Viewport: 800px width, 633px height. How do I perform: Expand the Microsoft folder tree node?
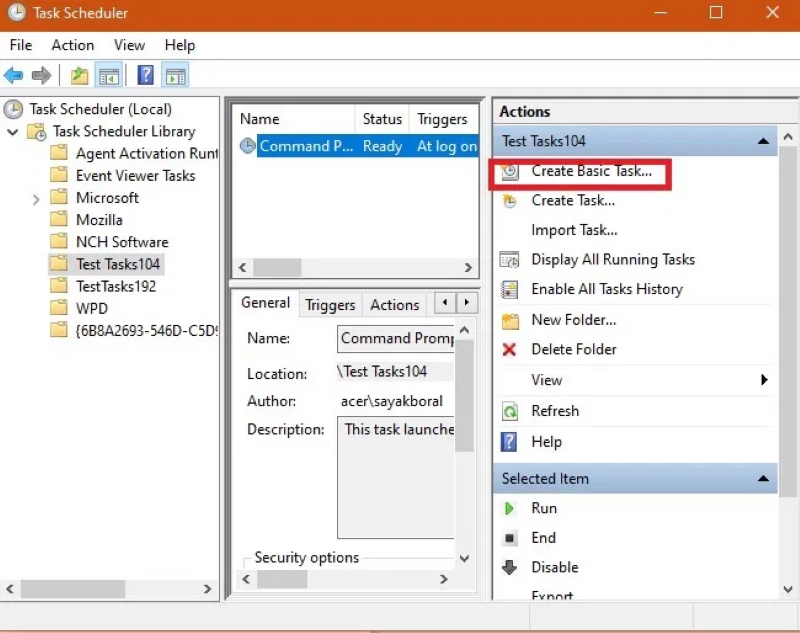(36, 198)
